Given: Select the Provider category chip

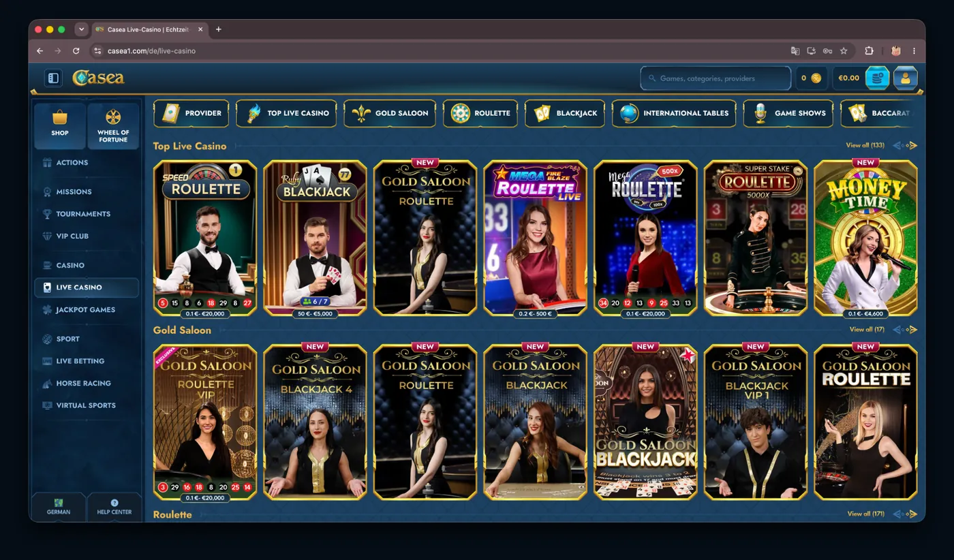Looking at the screenshot, I should tap(191, 113).
